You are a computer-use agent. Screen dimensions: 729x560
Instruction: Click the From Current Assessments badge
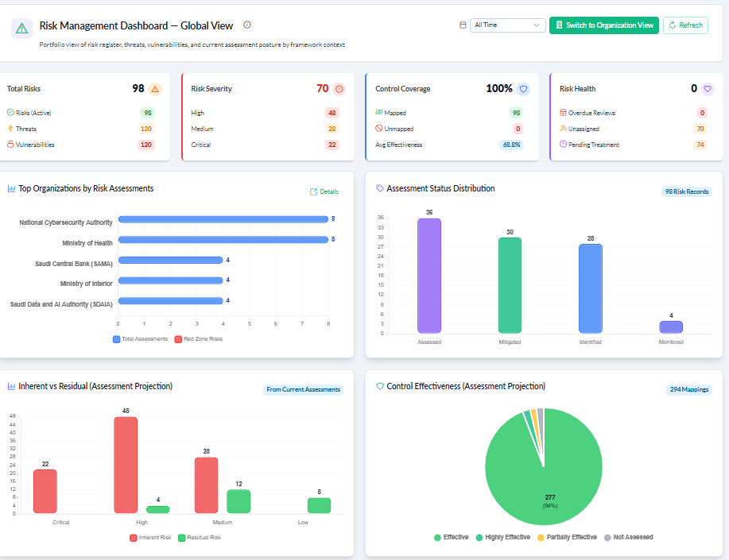click(303, 389)
